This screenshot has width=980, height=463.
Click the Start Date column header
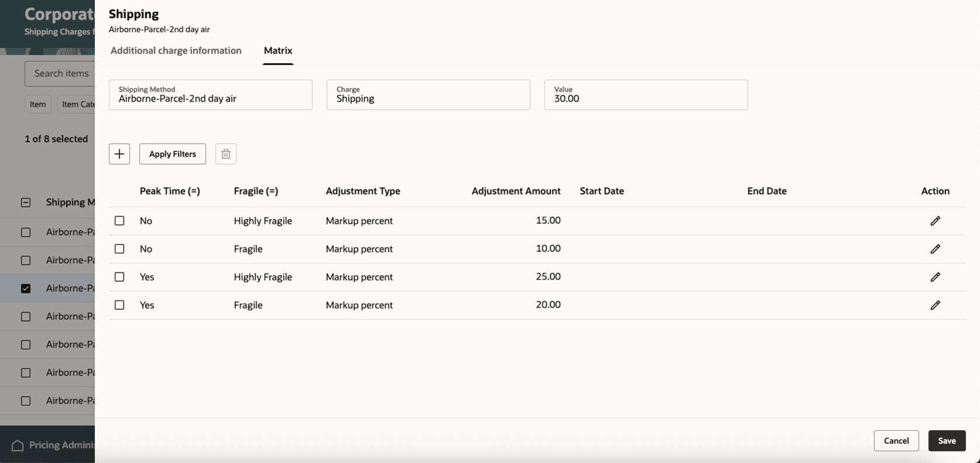601,191
